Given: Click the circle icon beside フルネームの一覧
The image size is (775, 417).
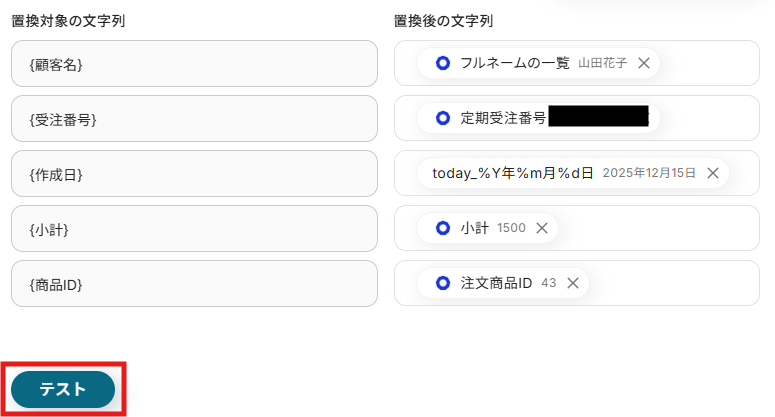Looking at the screenshot, I should click(x=443, y=63).
